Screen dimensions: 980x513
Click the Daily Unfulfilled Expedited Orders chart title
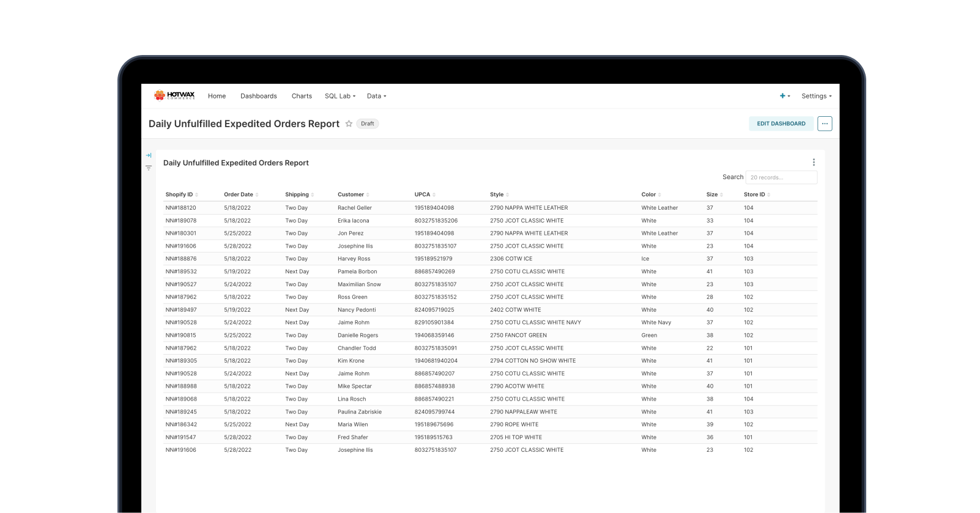[236, 163]
